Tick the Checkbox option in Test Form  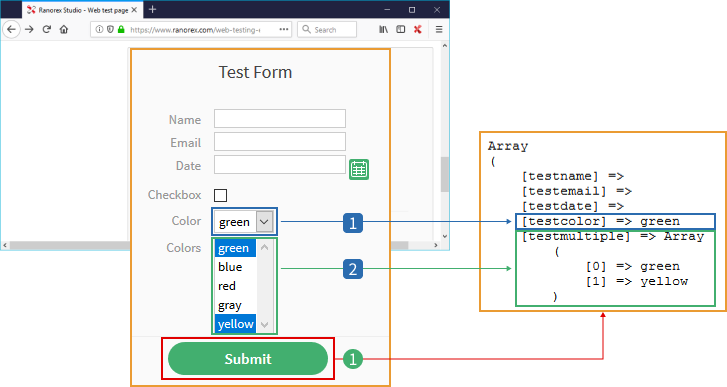220,195
